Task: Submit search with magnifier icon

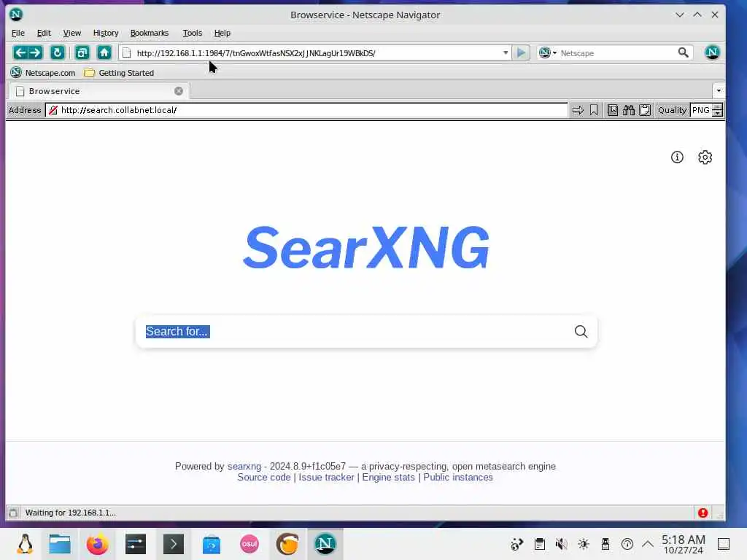Action: pos(581,332)
